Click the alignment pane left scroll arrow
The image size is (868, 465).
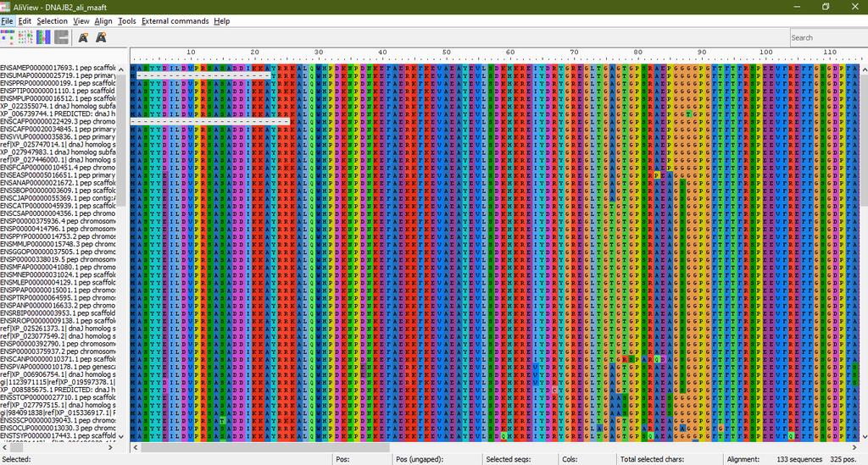click(x=135, y=447)
